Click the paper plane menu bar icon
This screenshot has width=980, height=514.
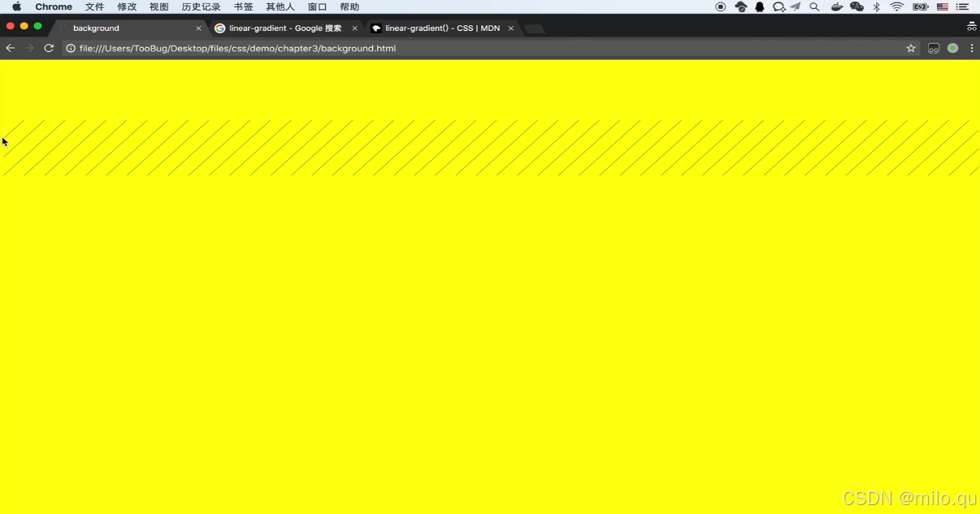[x=796, y=6]
